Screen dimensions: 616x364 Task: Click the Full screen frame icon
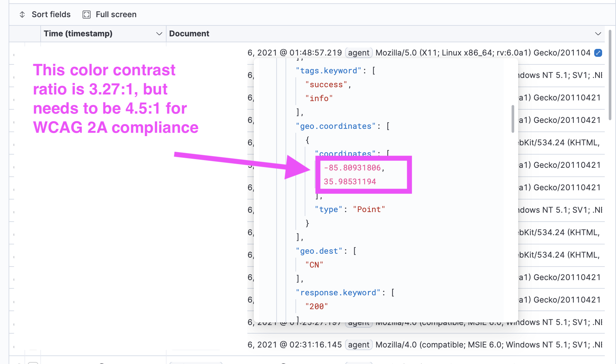pos(86,14)
